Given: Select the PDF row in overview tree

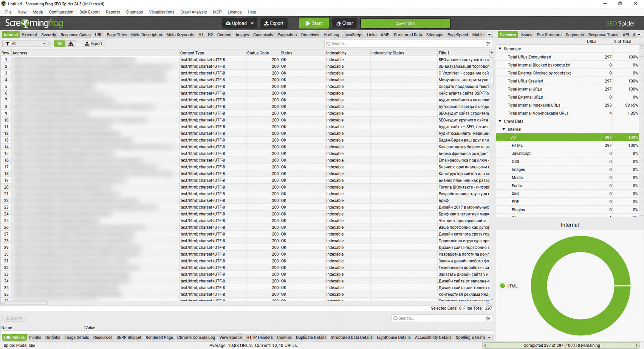Looking at the screenshot, I should 567,202.
